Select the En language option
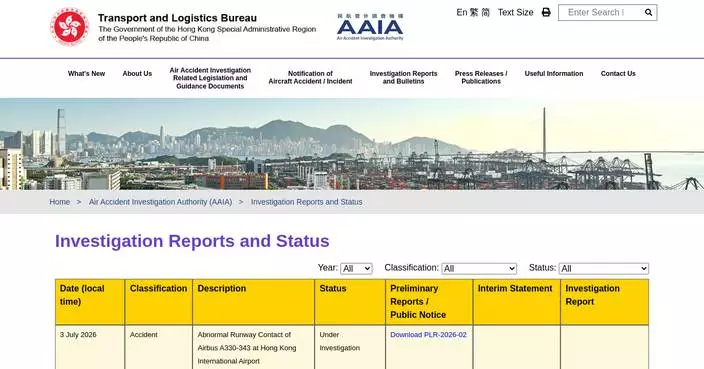This screenshot has height=369, width=704. pyautogui.click(x=462, y=13)
